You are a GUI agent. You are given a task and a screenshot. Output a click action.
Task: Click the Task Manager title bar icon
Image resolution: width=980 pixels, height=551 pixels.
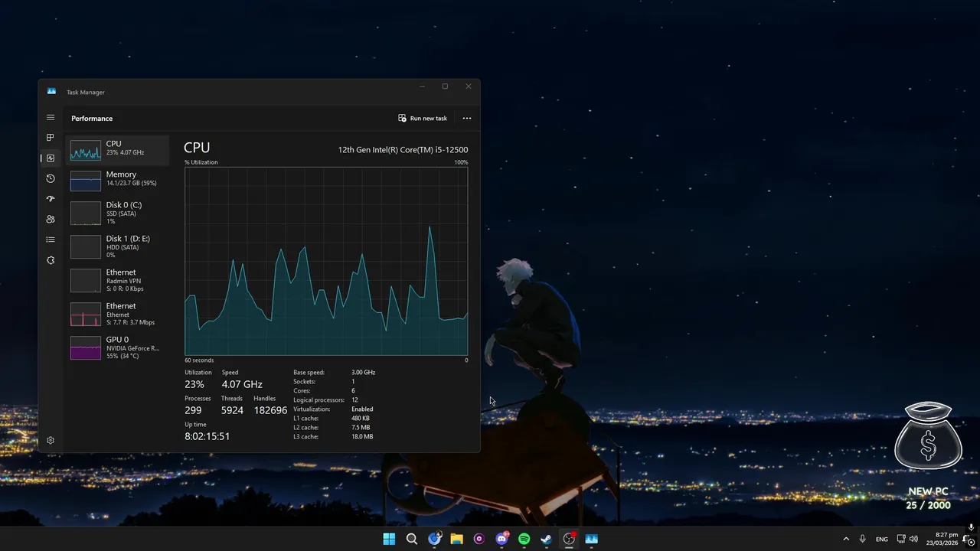(x=51, y=92)
